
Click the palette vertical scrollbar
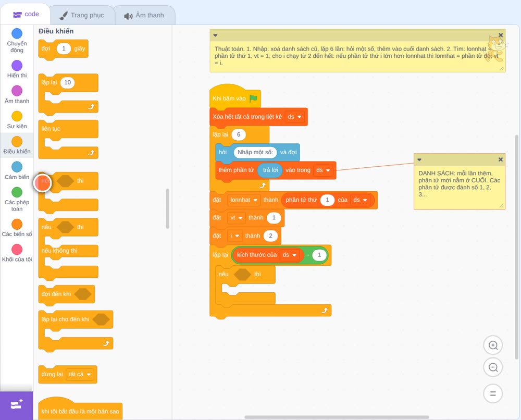coord(167,208)
